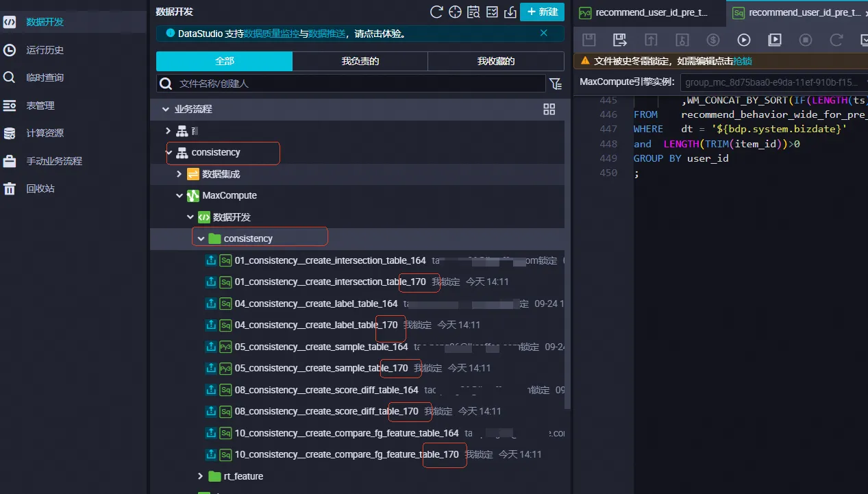
Task: Collapse the 数据开发 tree node under MaxCompute
Action: coord(190,217)
